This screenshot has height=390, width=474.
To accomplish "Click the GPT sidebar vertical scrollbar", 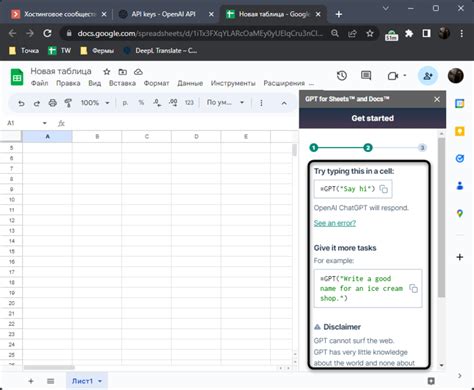I will coord(441,217).
